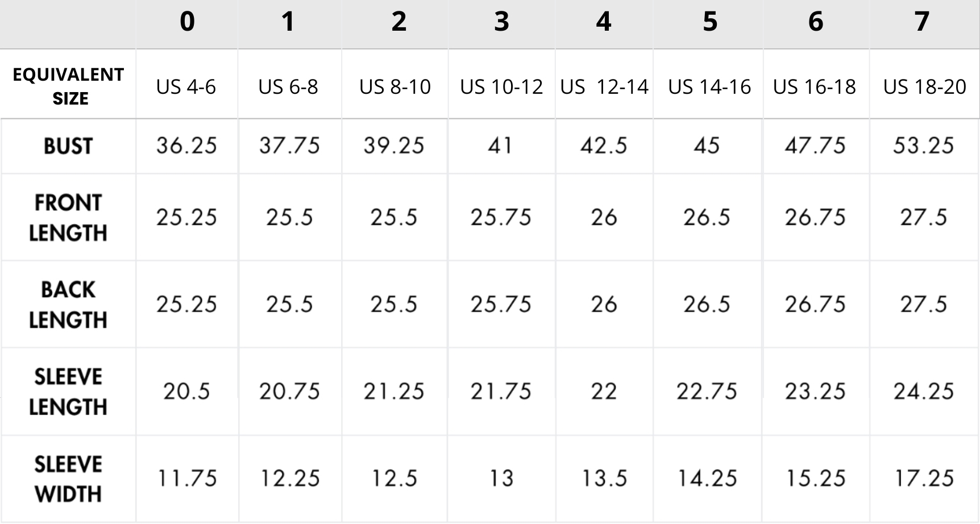Select sleeve width value 14.25
The height and width of the screenshot is (524, 980).
pos(707,479)
